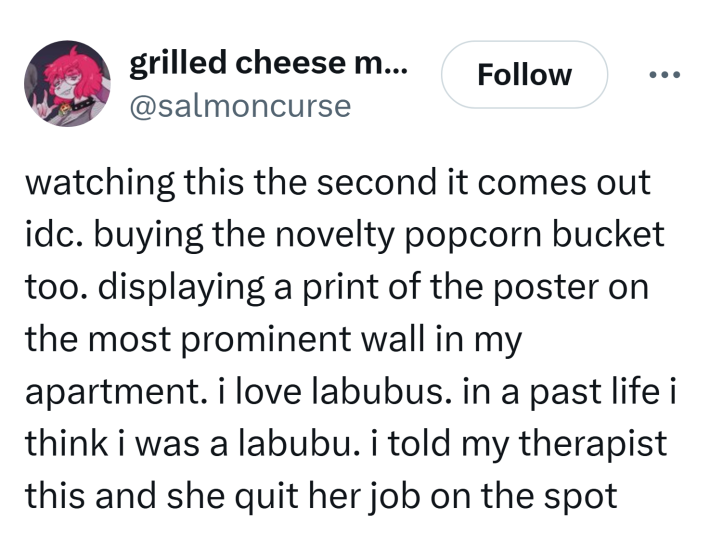Open the @salmoncurse profile handle

[240, 106]
